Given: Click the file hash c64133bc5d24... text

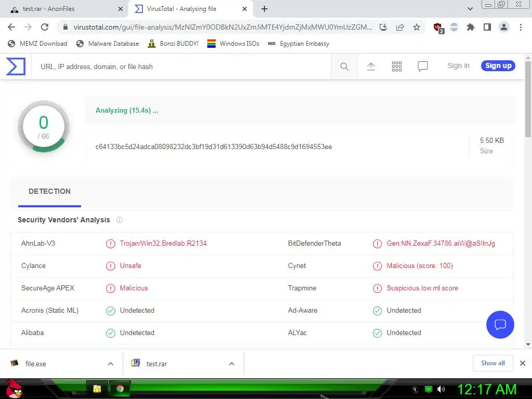Looking at the screenshot, I should pyautogui.click(x=214, y=147).
